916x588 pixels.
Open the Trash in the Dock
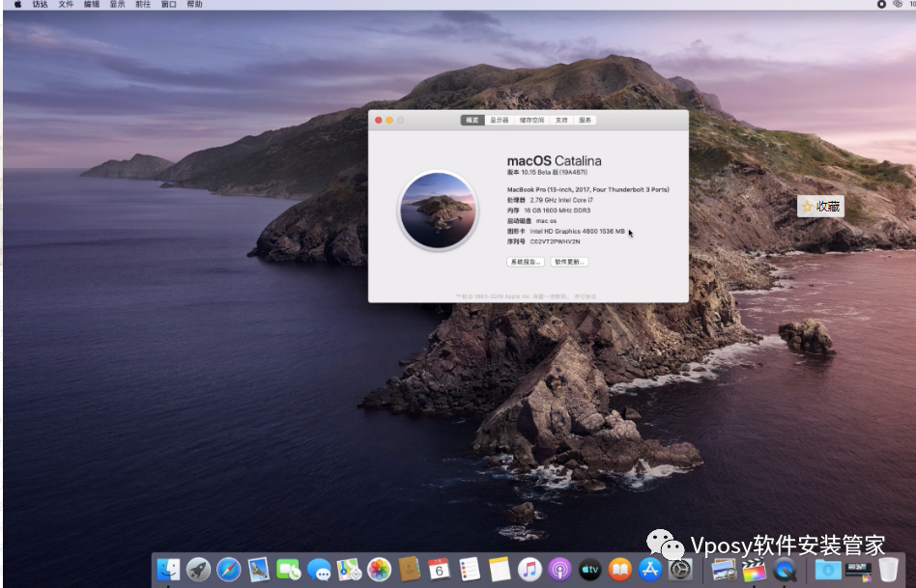[x=888, y=570]
